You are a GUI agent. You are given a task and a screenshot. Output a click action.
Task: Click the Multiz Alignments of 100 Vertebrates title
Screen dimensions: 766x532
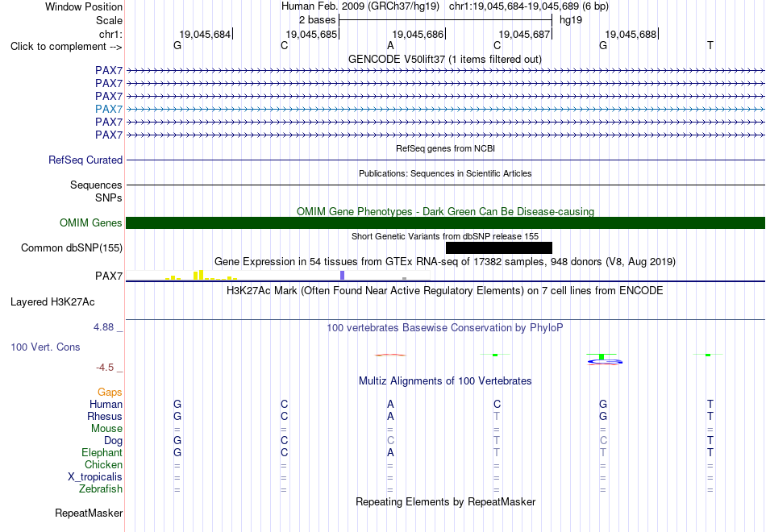[x=445, y=381]
